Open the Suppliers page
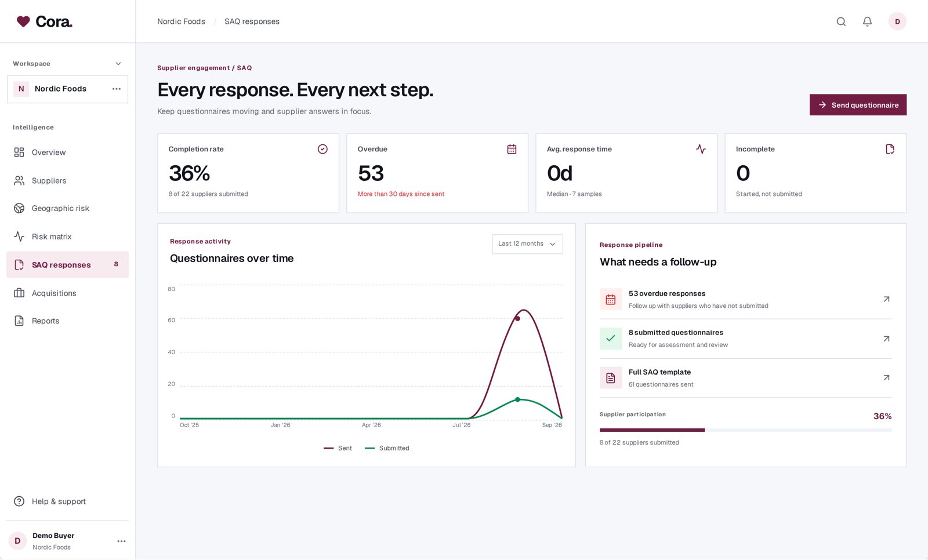This screenshot has height=560, width=928. point(67,181)
